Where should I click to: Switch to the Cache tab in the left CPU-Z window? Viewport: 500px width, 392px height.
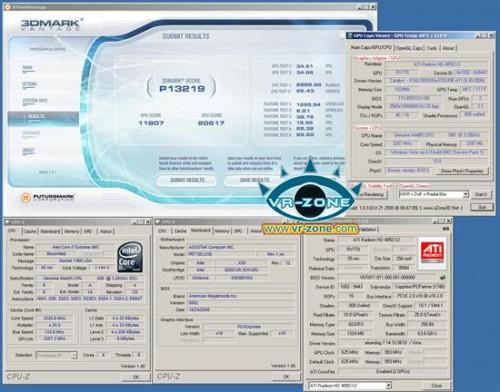(30, 231)
